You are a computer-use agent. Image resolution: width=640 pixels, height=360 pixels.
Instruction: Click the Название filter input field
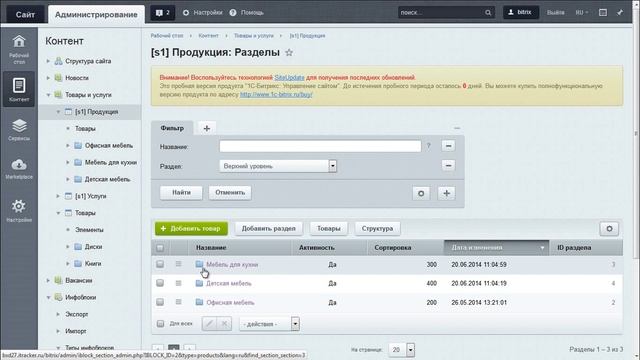[320, 146]
